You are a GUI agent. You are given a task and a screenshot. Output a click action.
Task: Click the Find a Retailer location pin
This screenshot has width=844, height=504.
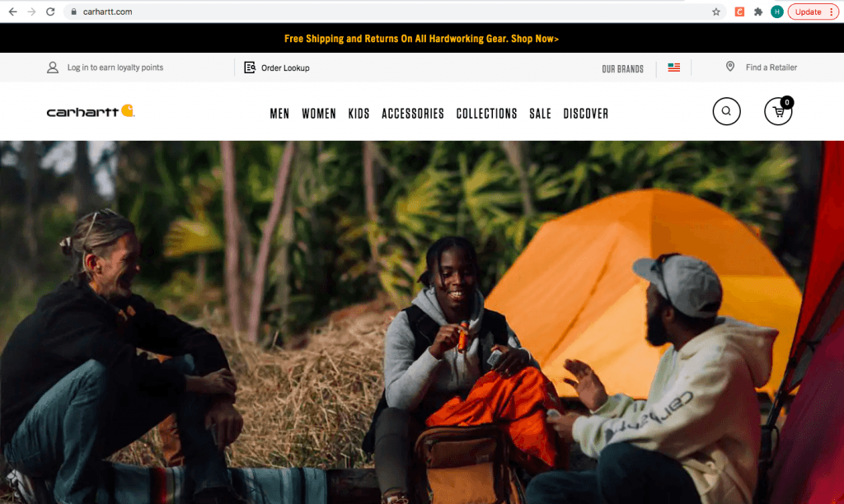click(730, 67)
